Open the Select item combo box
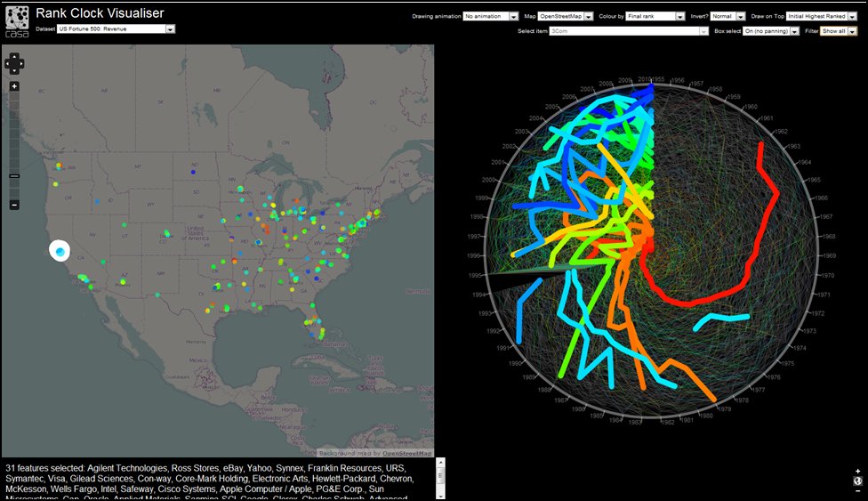Viewport: 868px width, 501px height. tap(629, 31)
